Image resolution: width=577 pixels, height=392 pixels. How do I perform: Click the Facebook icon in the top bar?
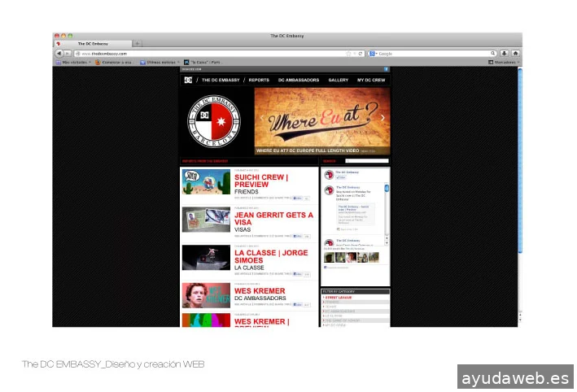point(387,69)
